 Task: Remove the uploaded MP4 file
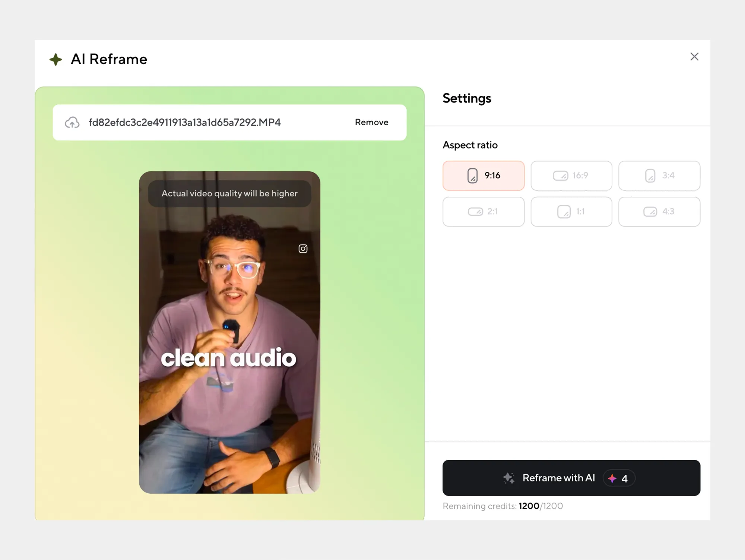click(x=371, y=123)
